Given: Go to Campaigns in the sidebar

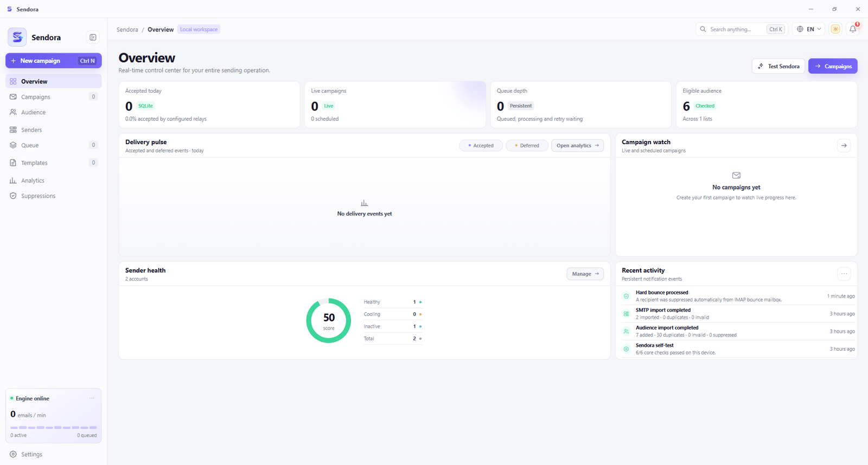Looking at the screenshot, I should (54, 97).
